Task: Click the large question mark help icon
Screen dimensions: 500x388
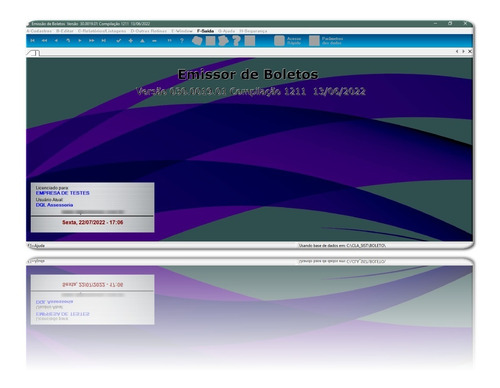Action: point(236,41)
